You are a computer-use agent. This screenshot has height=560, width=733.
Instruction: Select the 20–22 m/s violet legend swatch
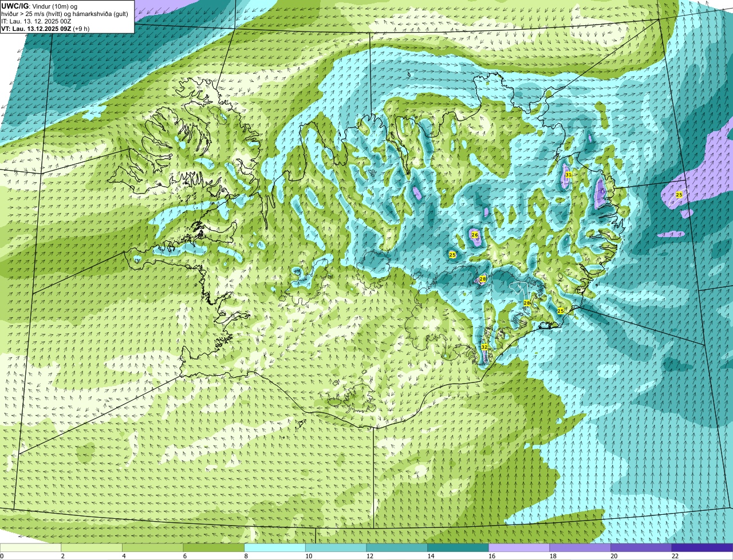click(641, 547)
